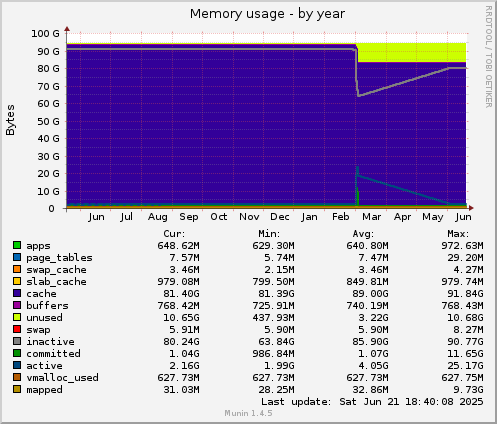Click the yellow slab_cache legend swatch
The height and width of the screenshot is (424, 497).
17,281
